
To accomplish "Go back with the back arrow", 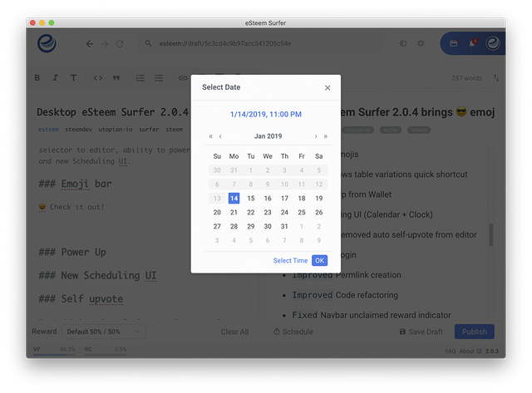I will [x=90, y=44].
